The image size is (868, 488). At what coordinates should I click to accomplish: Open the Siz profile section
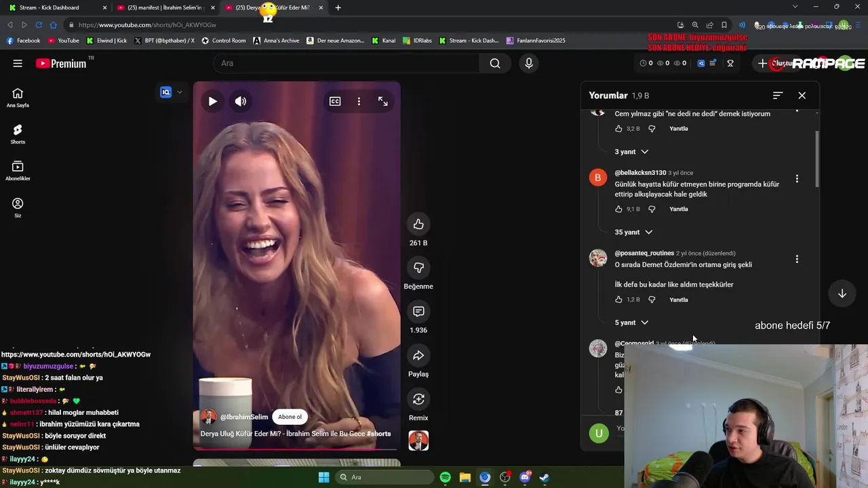click(x=18, y=207)
